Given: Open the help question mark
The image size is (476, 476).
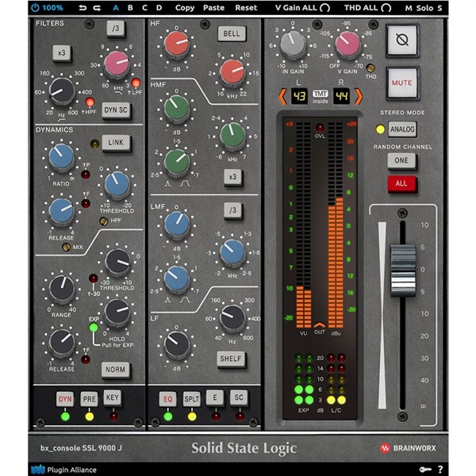Looking at the screenshot, I should 440,470.
